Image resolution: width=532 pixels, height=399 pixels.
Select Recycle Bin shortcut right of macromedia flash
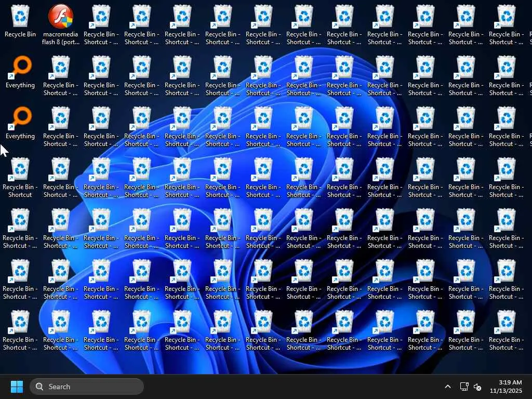tap(101, 24)
